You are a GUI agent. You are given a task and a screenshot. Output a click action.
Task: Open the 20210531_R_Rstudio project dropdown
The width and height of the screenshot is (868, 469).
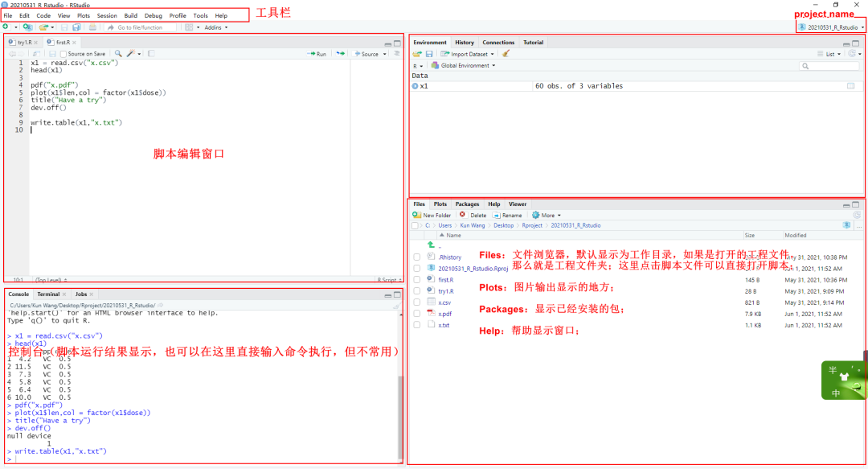coord(831,27)
